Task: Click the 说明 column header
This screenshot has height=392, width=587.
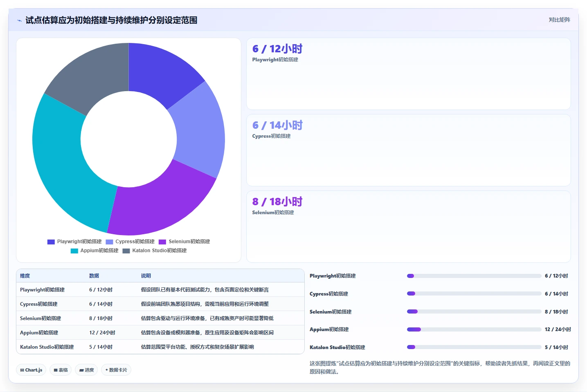Action: pyautogui.click(x=146, y=276)
